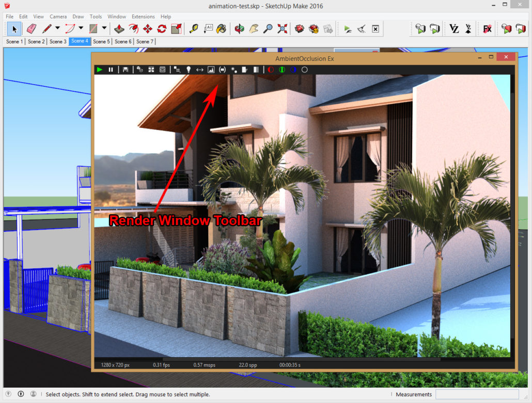Expand the Line tool dropdown arrow
532x403 pixels.
point(57,28)
